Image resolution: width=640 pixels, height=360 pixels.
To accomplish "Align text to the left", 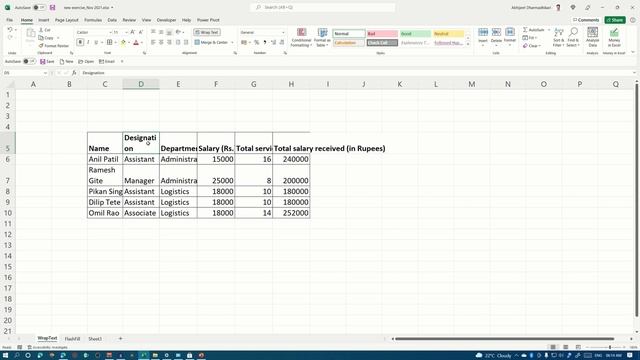I will (x=153, y=42).
